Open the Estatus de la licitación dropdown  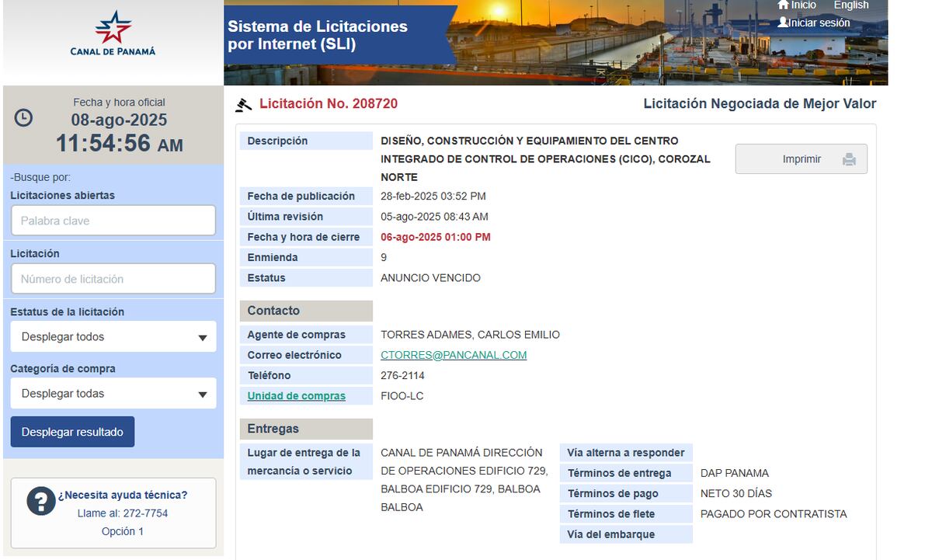pyautogui.click(x=113, y=337)
